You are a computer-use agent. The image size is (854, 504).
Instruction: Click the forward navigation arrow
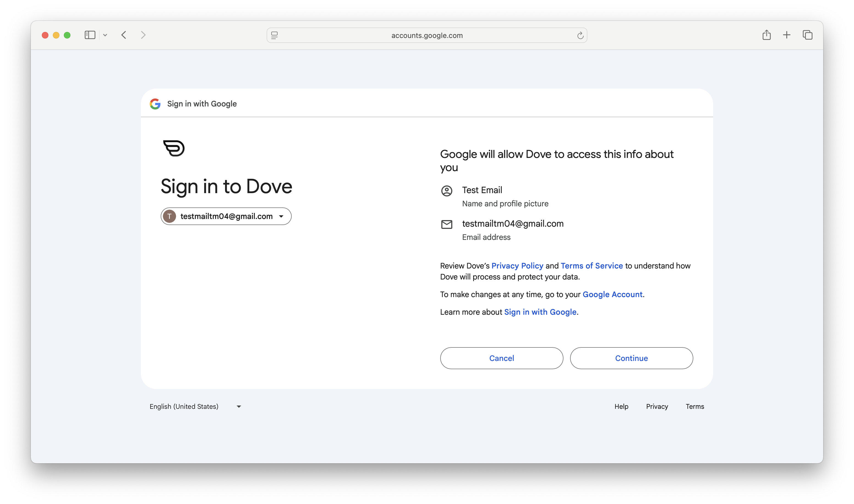click(x=143, y=35)
